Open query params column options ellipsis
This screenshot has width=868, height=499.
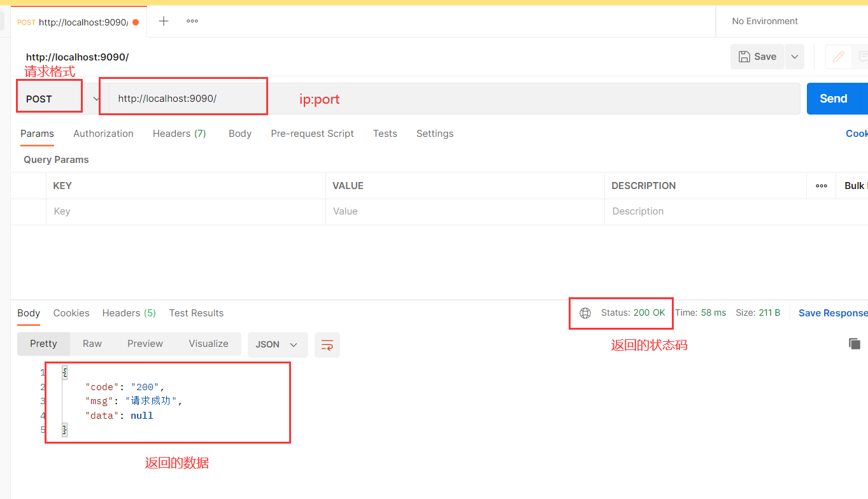[822, 186]
